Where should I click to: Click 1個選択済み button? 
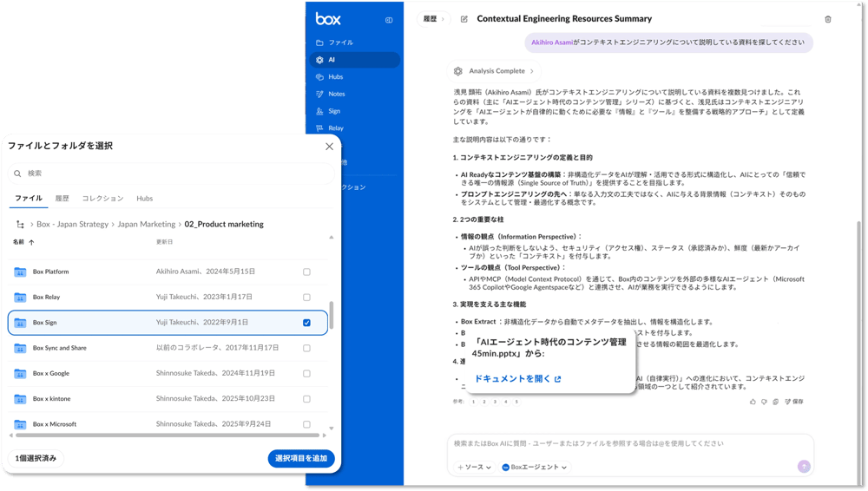pos(36,458)
